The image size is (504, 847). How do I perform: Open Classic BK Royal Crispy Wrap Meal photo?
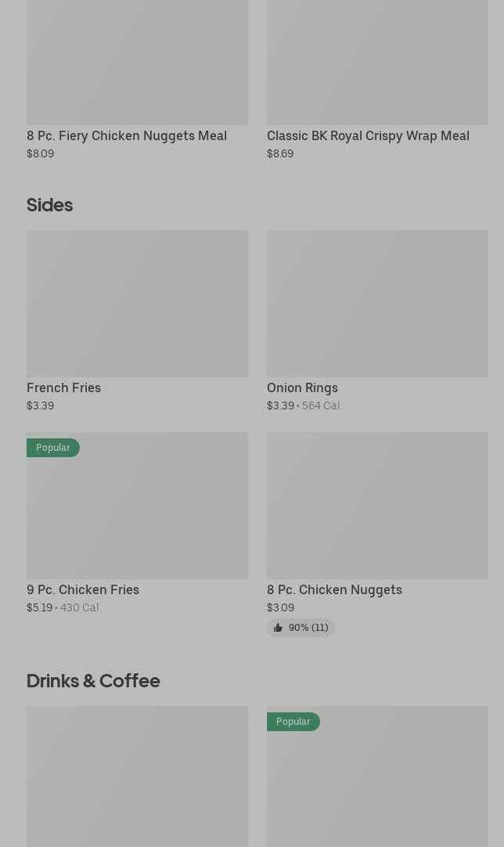pos(377,63)
